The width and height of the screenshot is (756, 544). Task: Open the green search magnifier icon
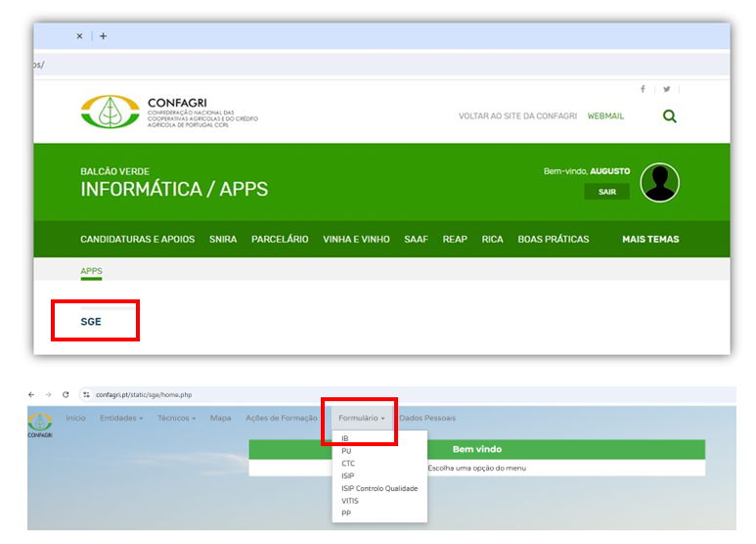669,115
